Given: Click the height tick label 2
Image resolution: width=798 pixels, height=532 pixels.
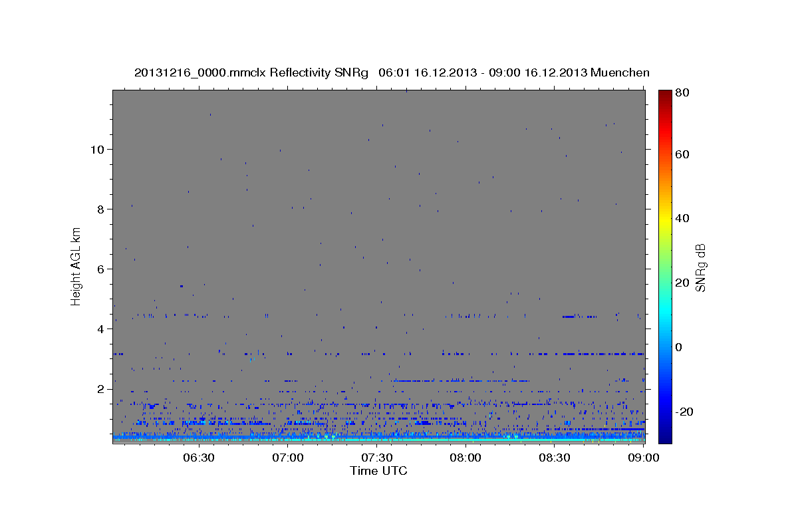Looking at the screenshot, I should tap(100, 389).
